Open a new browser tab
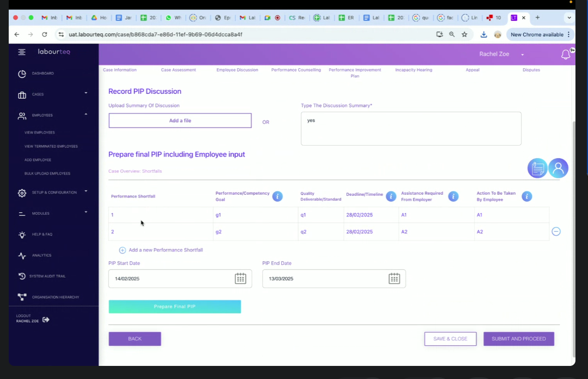This screenshot has height=379, width=588. (x=537, y=17)
